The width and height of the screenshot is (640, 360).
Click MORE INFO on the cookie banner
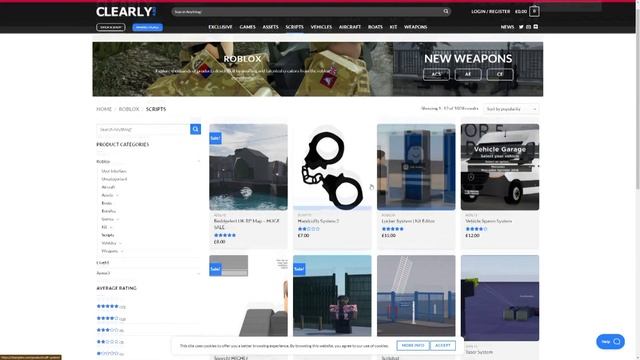click(x=413, y=345)
